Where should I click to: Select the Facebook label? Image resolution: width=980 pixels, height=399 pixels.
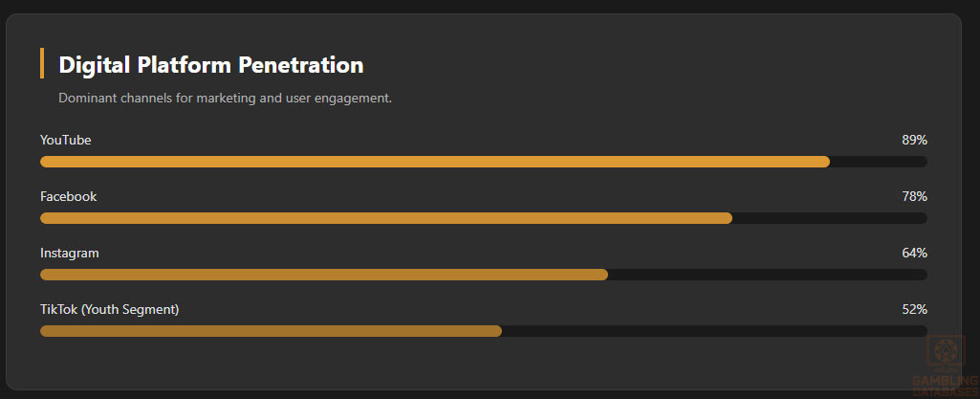tap(69, 196)
